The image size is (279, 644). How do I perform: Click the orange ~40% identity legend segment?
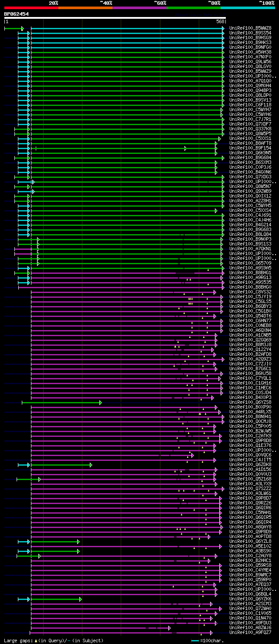[85, 8]
